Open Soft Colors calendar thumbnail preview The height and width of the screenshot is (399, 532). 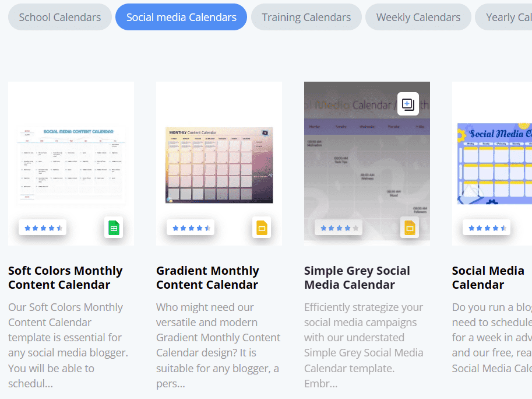pyautogui.click(x=71, y=164)
